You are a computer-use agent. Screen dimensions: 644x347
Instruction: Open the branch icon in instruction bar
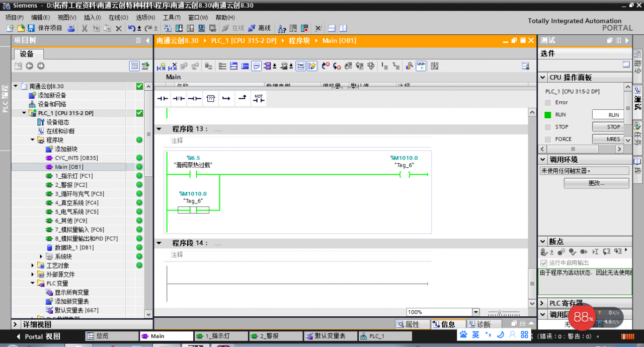pyautogui.click(x=227, y=99)
